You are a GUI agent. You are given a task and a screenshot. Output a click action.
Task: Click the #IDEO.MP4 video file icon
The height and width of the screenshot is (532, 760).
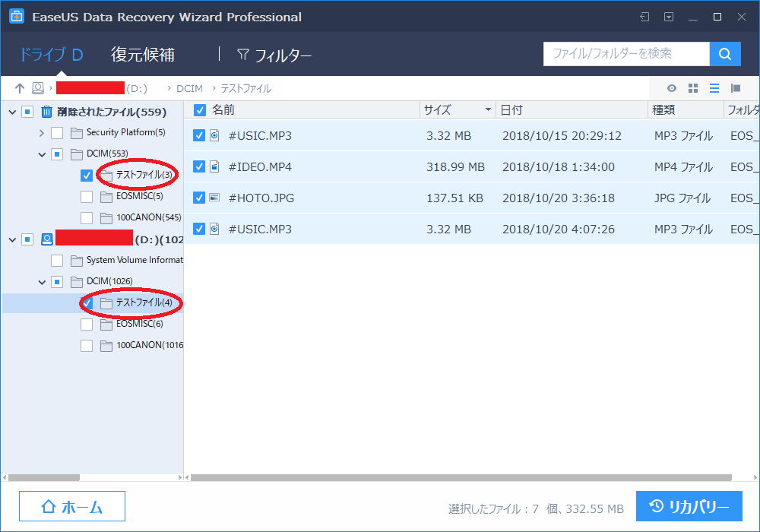(x=214, y=166)
